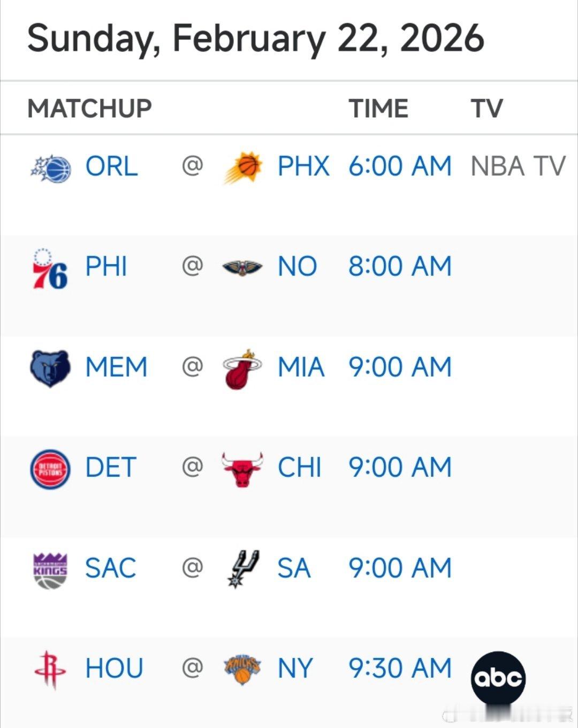Click the Detroit Pistons logo
The height and width of the screenshot is (728, 578).
coord(50,469)
